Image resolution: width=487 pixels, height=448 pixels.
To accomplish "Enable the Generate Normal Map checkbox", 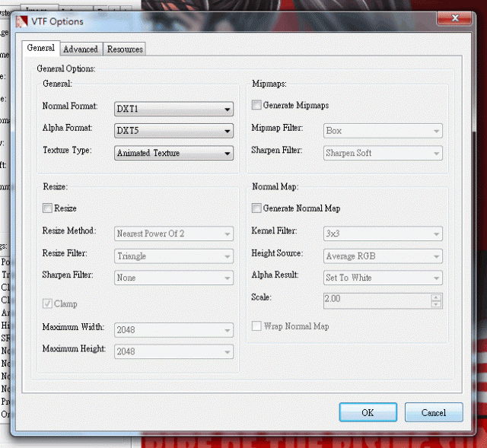I will (256, 208).
